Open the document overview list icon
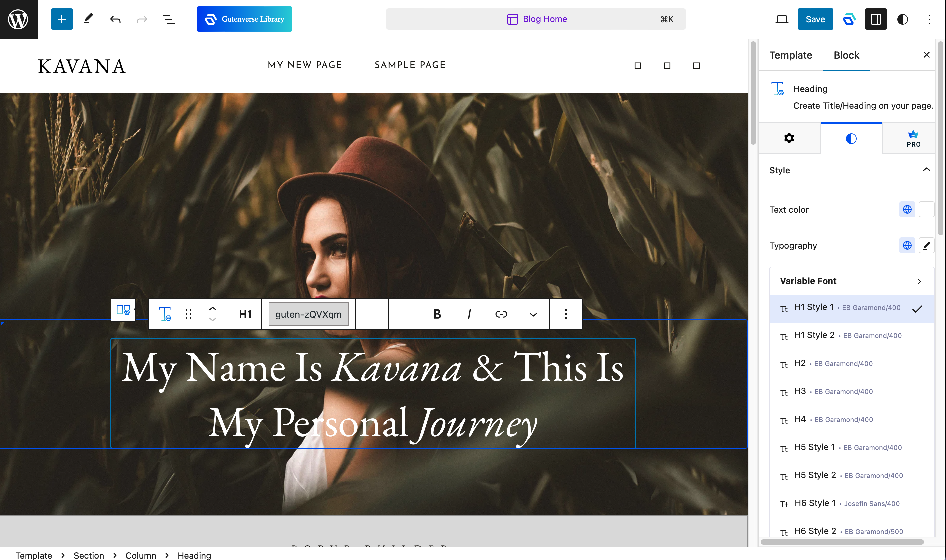 coord(168,19)
